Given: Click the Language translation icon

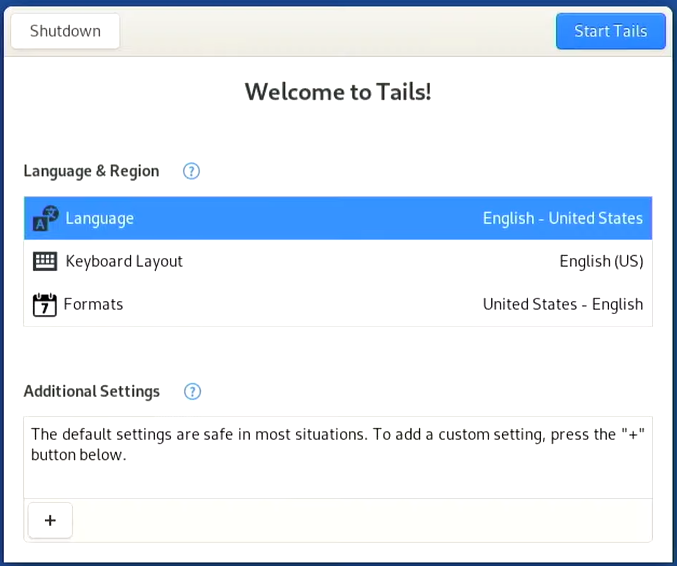Looking at the screenshot, I should tap(45, 218).
